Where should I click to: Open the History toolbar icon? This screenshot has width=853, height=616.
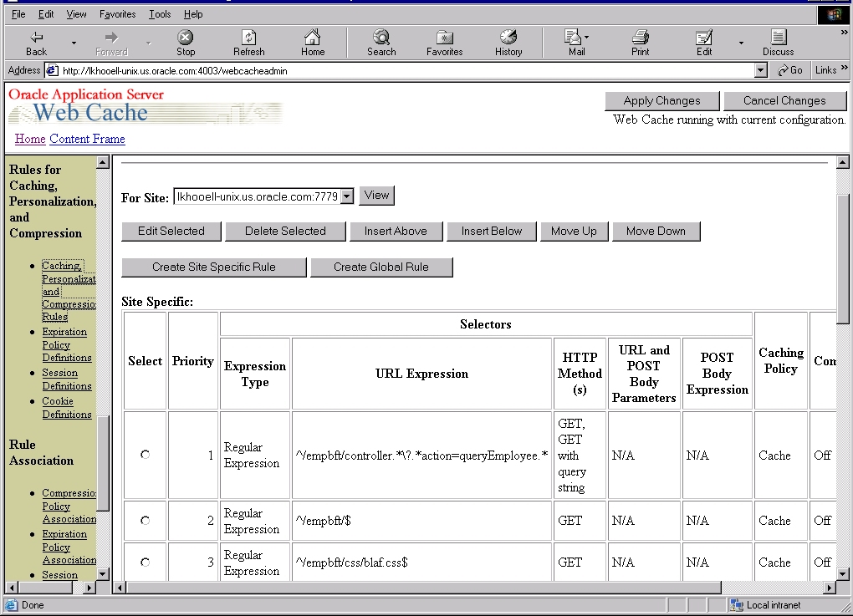(x=508, y=37)
